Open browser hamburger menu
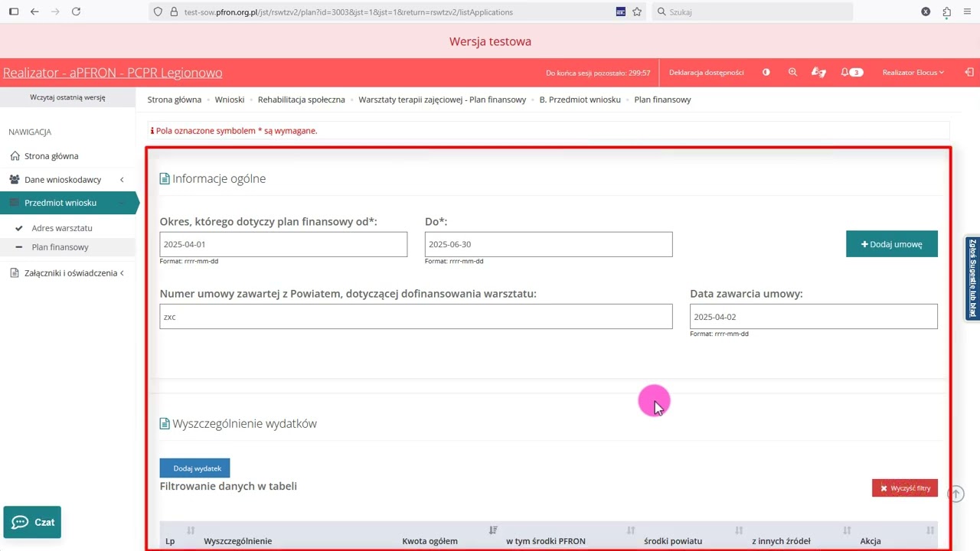Viewport: 980px width, 551px height. coord(969,11)
